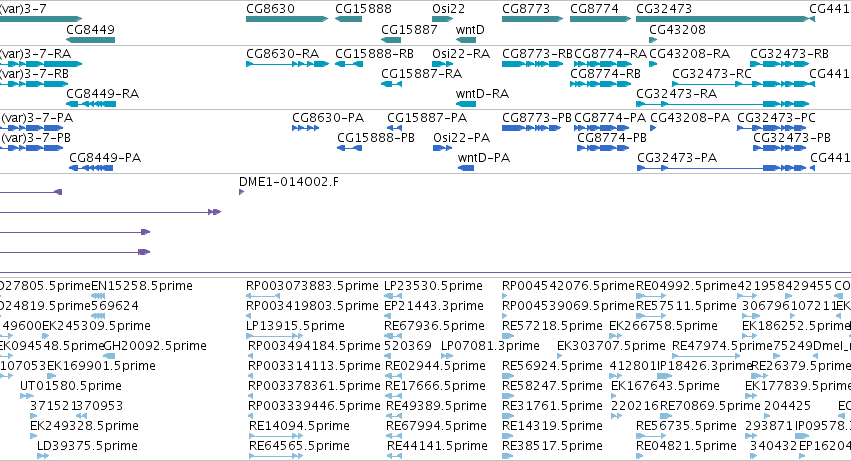Viewport: 851px width, 461px height.
Task: Open protein label CG15888-PB
Action: [376, 138]
